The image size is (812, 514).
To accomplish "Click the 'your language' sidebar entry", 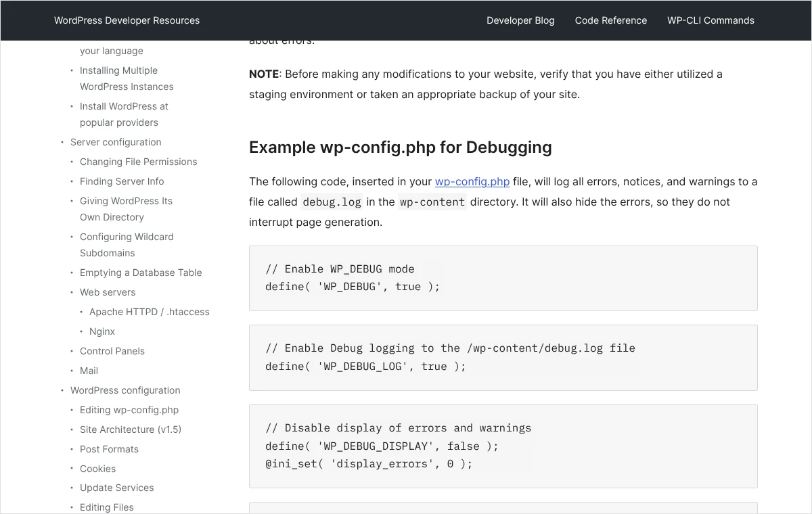I will tap(111, 51).
